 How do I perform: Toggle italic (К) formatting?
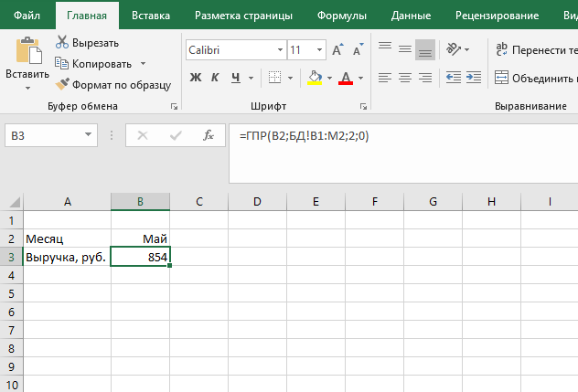[215, 78]
